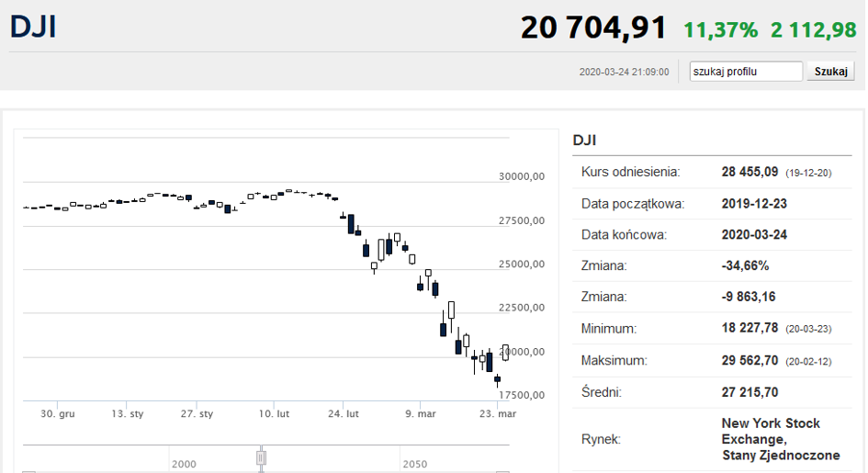Click the DJI heading above the stats table
868x473 pixels.
pos(585,140)
